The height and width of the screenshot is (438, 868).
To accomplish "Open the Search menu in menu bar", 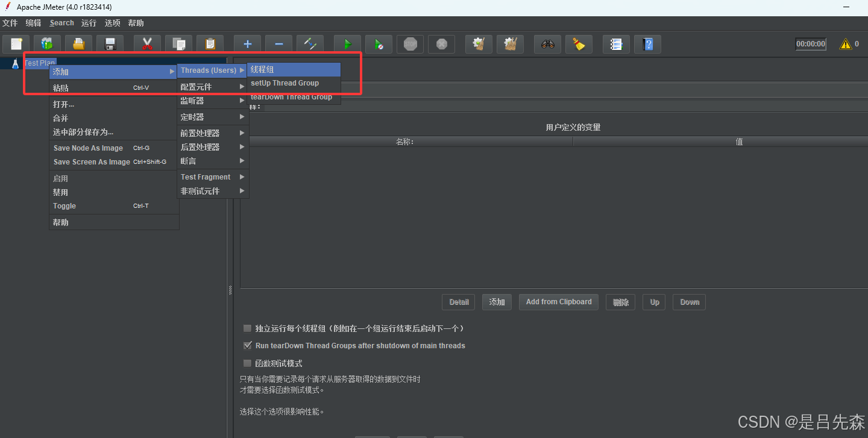I will [62, 23].
